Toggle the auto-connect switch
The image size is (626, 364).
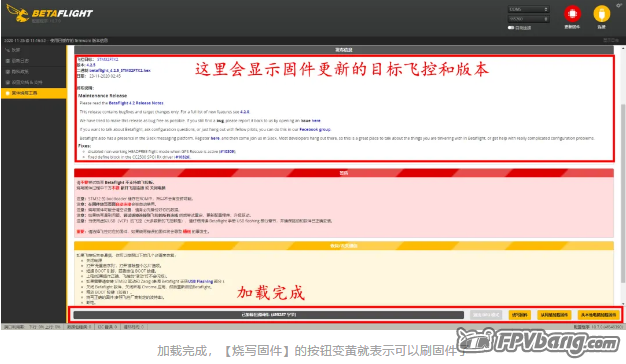pyautogui.click(x=511, y=28)
